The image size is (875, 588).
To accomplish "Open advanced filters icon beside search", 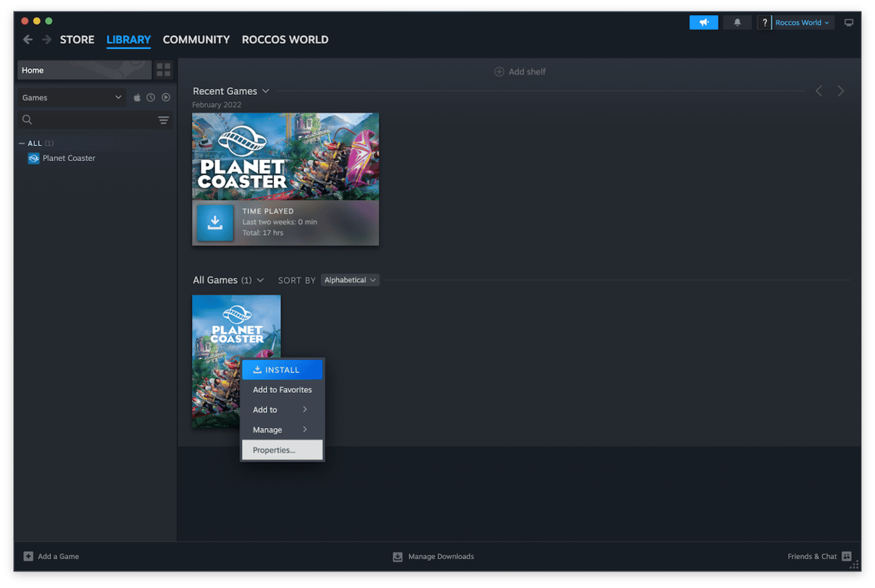I will tap(163, 120).
